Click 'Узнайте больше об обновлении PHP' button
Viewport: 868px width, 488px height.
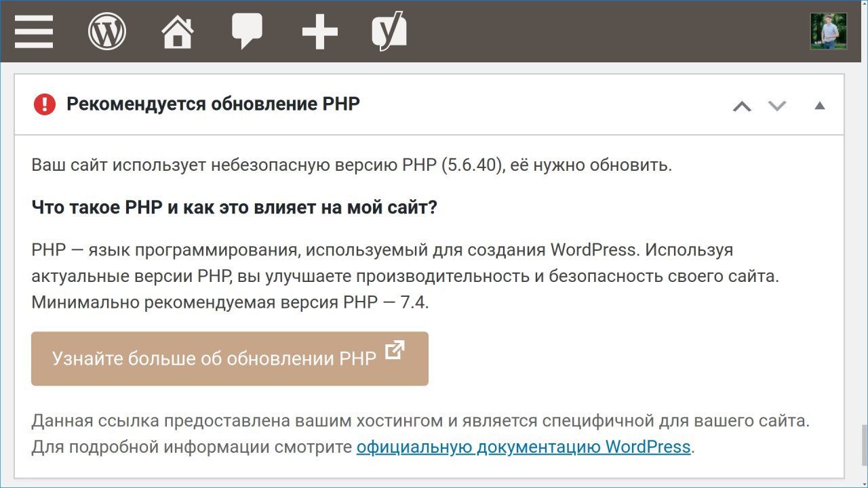pyautogui.click(x=230, y=359)
